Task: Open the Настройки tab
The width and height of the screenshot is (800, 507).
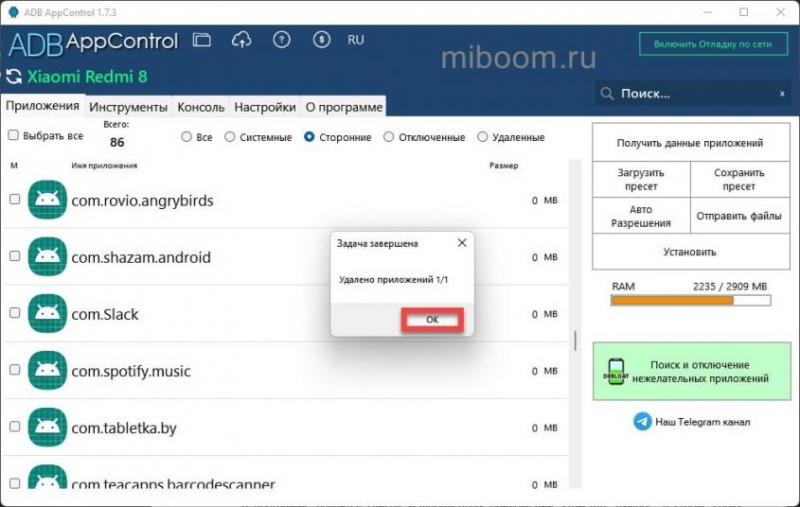Action: tap(265, 107)
